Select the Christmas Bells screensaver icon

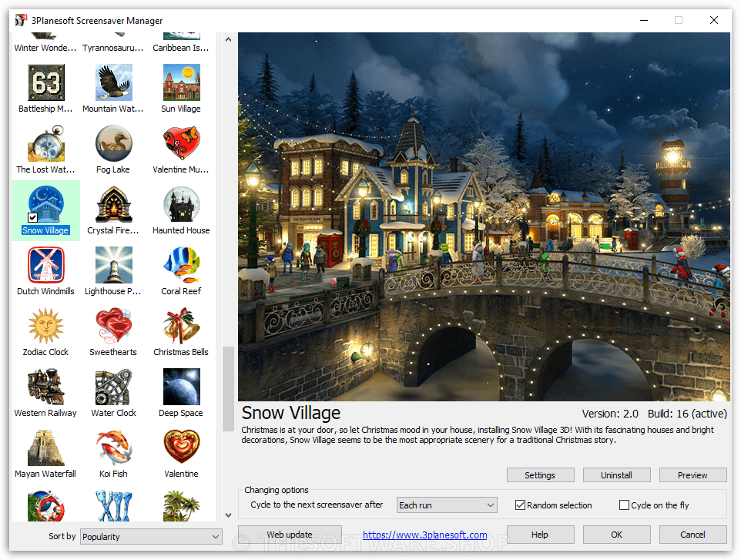pyautogui.click(x=182, y=326)
